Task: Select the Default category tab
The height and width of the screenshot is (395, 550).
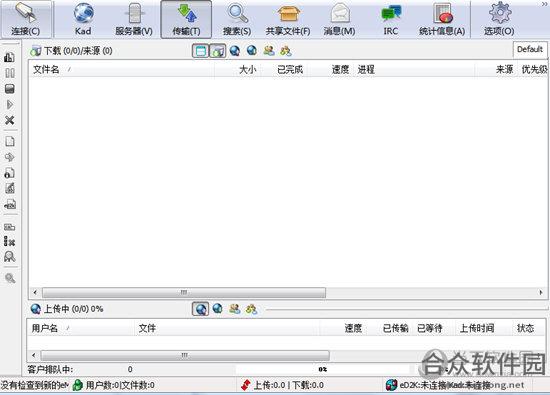Action: pyautogui.click(x=530, y=49)
